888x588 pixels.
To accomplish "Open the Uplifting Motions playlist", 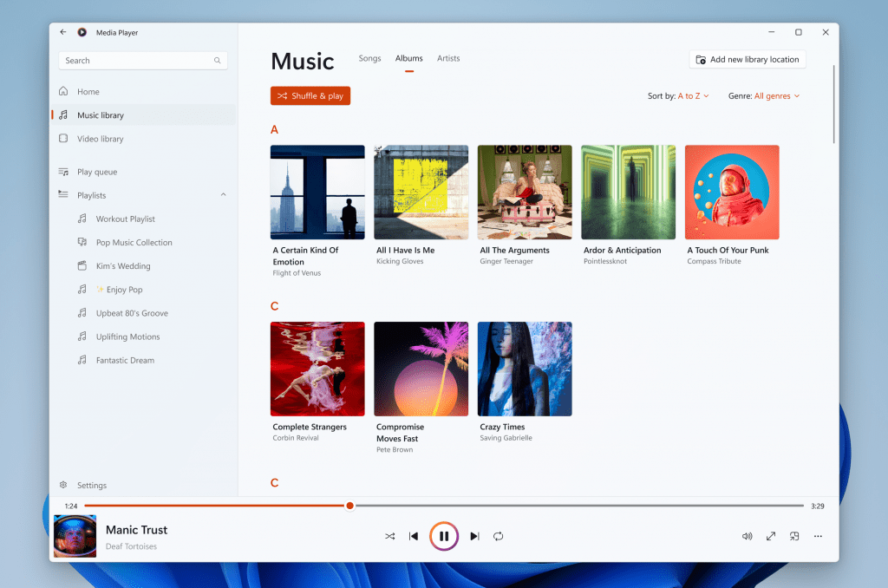I will click(143, 336).
